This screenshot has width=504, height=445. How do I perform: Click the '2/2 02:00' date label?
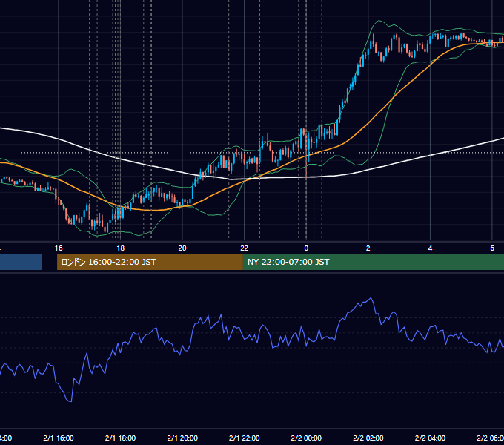point(368,438)
